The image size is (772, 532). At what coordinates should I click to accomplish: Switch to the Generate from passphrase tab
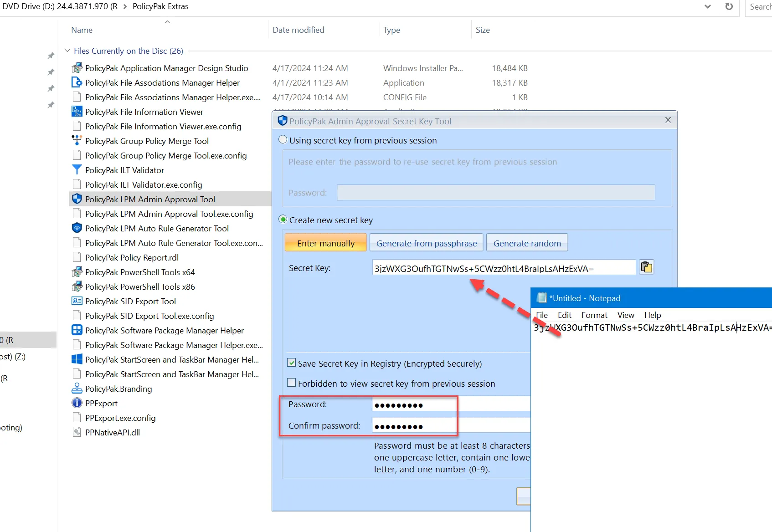[426, 242]
